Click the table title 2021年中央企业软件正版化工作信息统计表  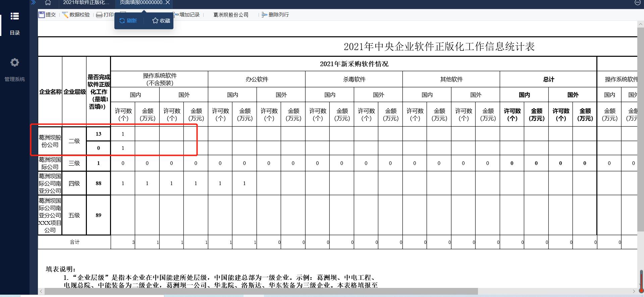point(439,46)
